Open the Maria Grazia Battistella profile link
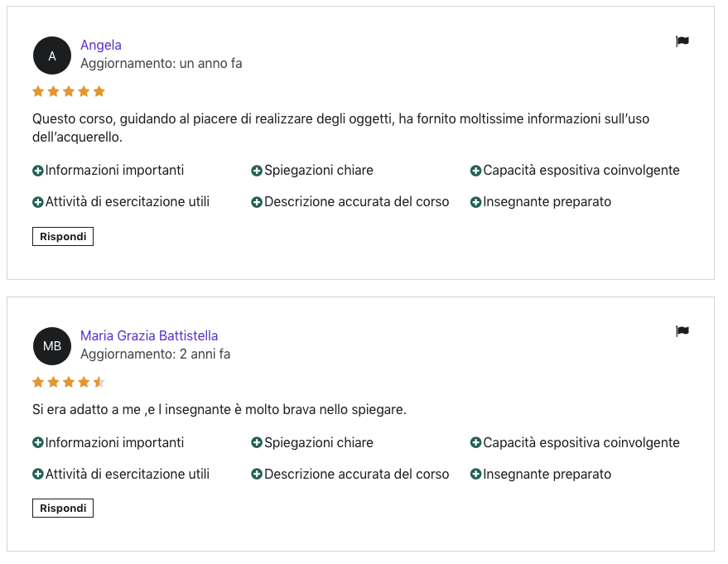The image size is (728, 564). pos(149,335)
